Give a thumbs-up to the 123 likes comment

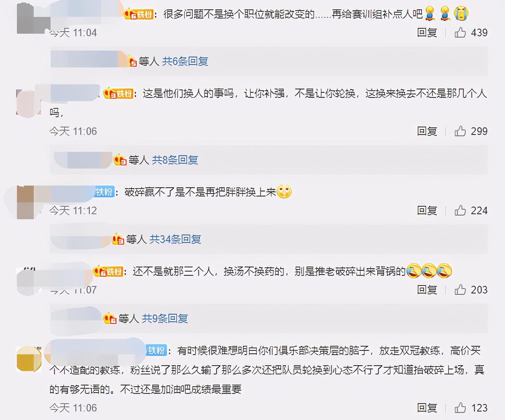click(x=460, y=407)
